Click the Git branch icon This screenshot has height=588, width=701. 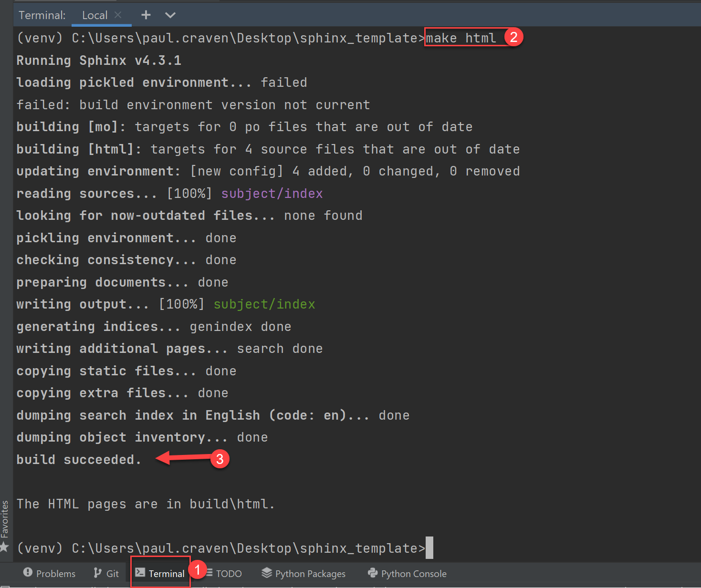(x=97, y=573)
